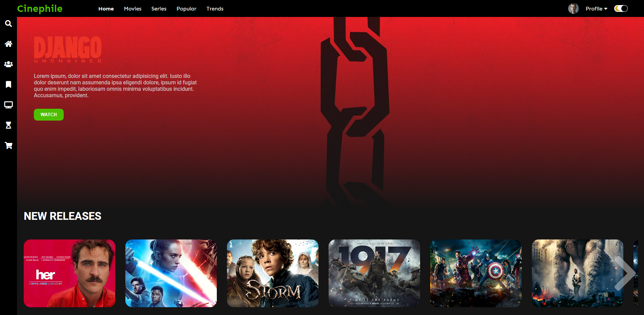Click the user profile avatar picture
This screenshot has width=644, height=315.
click(x=573, y=9)
